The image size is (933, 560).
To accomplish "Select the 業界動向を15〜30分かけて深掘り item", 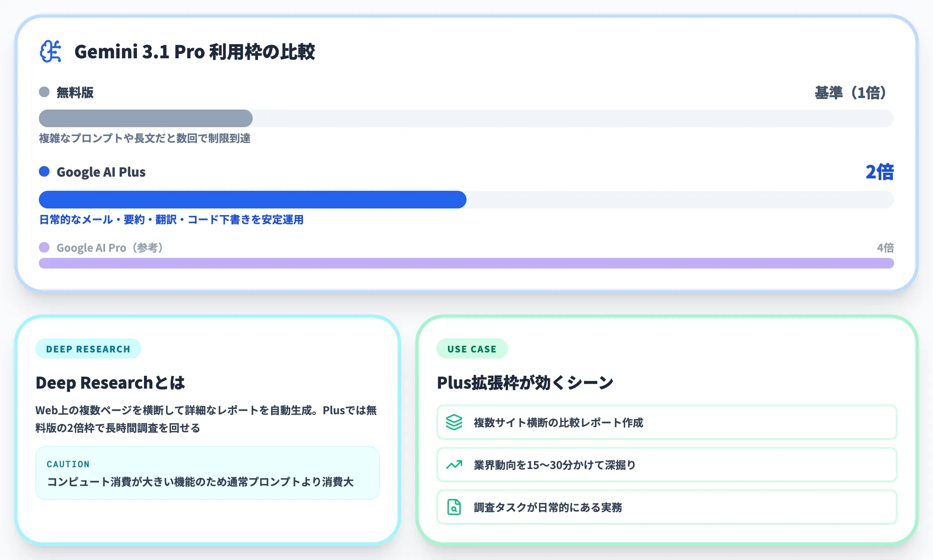I will [x=667, y=465].
